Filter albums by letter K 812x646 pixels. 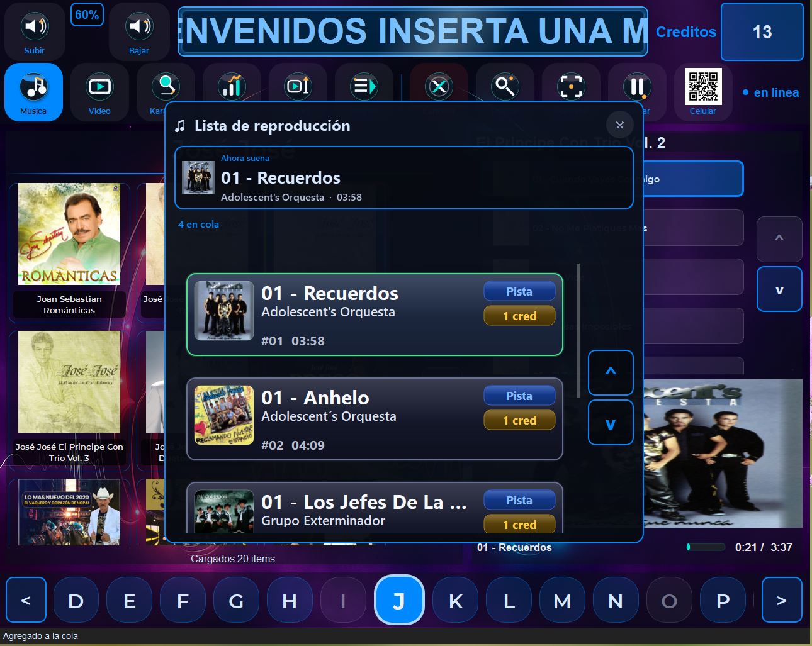pos(456,601)
